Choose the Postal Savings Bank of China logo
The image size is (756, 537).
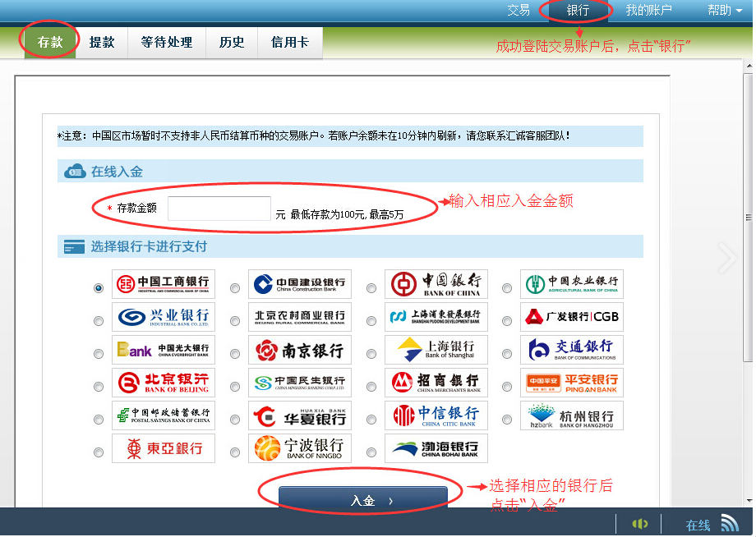click(164, 416)
